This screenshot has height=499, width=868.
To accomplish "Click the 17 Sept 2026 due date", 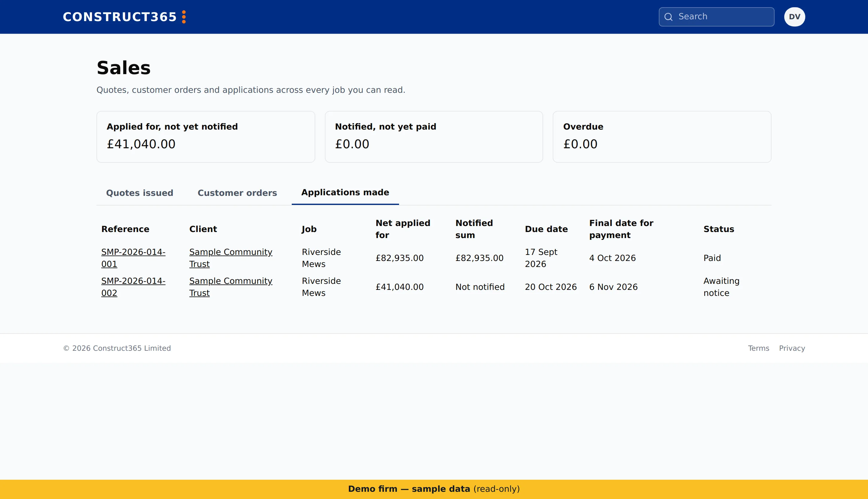I will [541, 258].
